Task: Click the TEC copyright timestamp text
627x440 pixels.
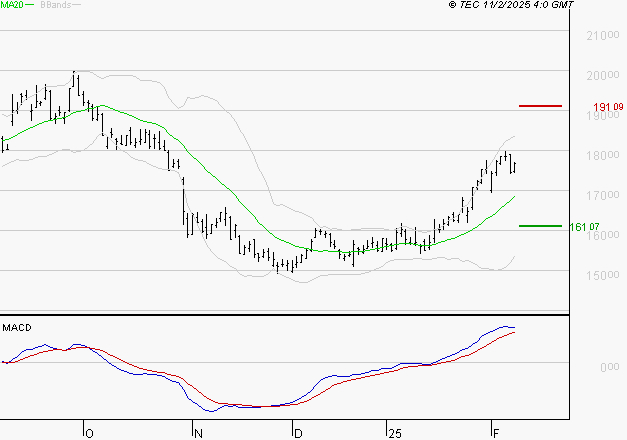Action: (511, 5)
